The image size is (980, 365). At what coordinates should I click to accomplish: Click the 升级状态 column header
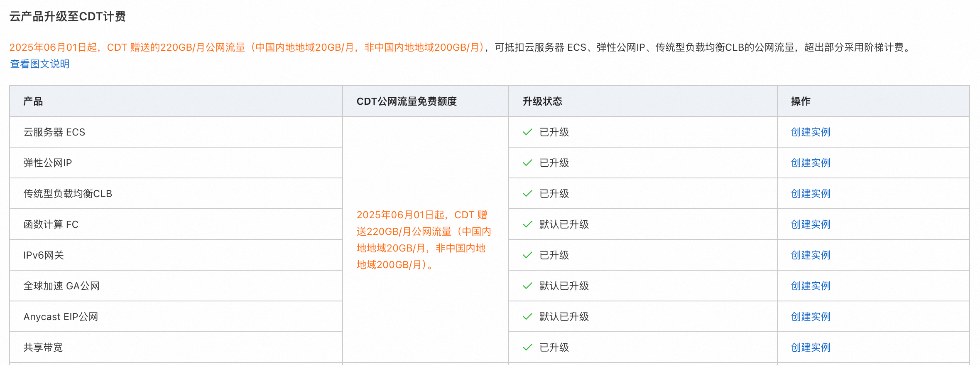tap(542, 101)
